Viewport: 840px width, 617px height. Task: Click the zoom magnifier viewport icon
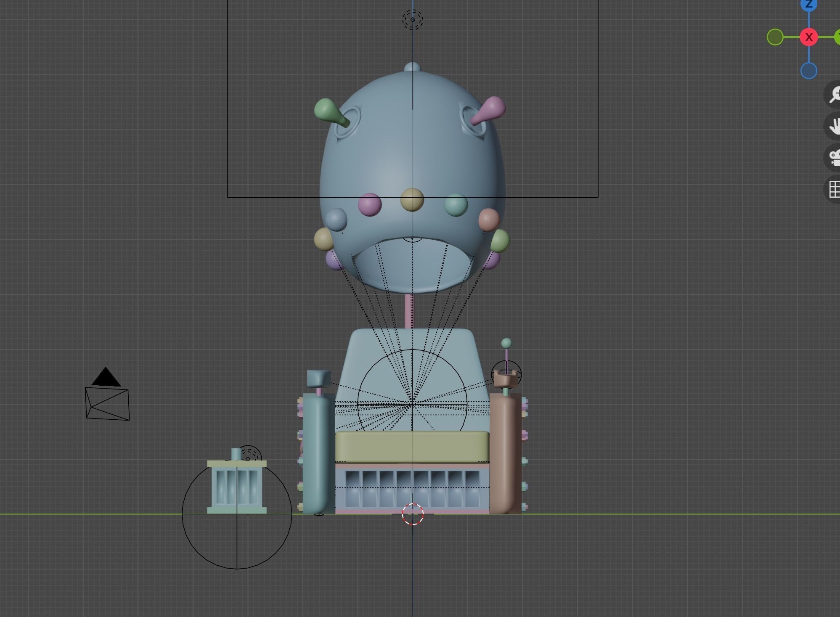tap(833, 94)
